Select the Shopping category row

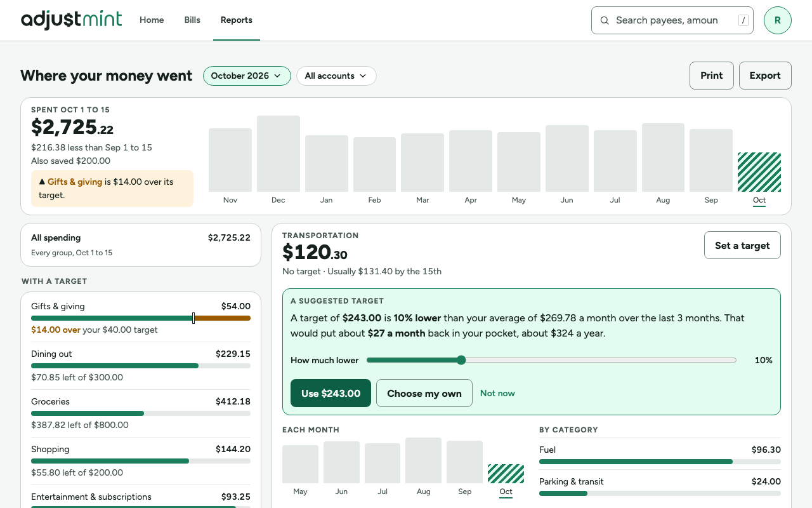[141, 461]
